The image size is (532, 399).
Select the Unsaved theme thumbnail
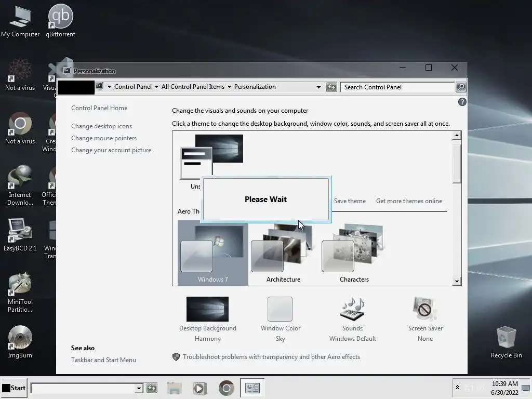pos(212,157)
